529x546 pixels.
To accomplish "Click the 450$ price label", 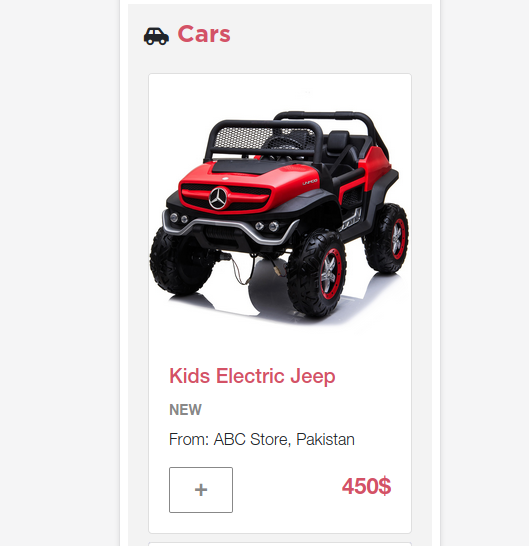I will tap(366, 486).
